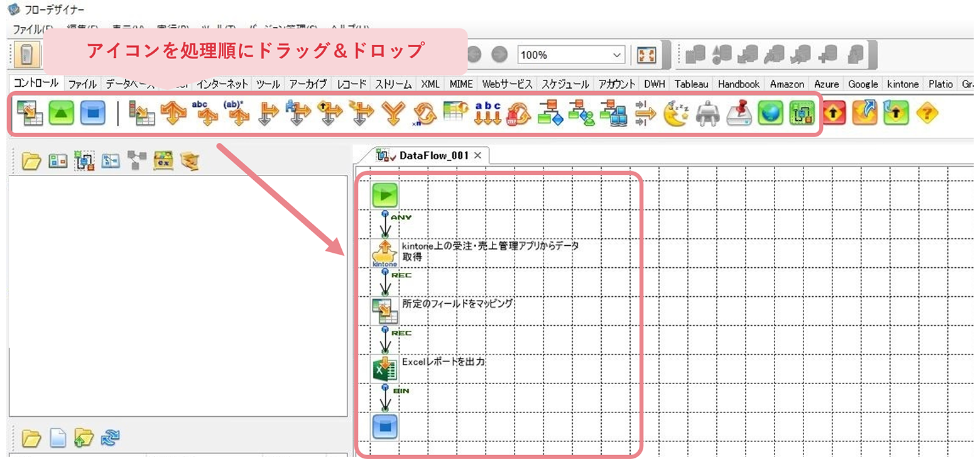
Task: Close the DataFlow_001 tab
Action: tap(477, 155)
